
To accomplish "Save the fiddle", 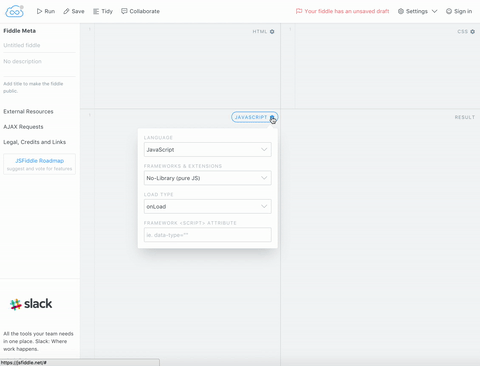I will pyautogui.click(x=74, y=11).
